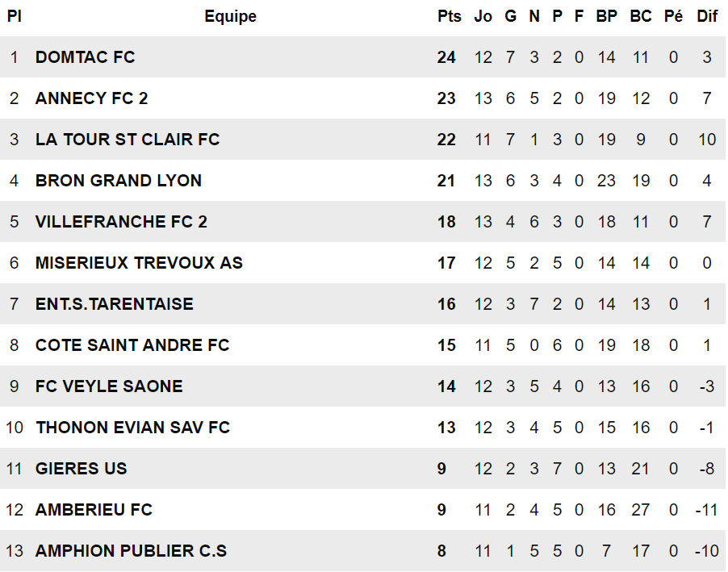Select LA TOUR ST CLAIR FC

pos(128,140)
